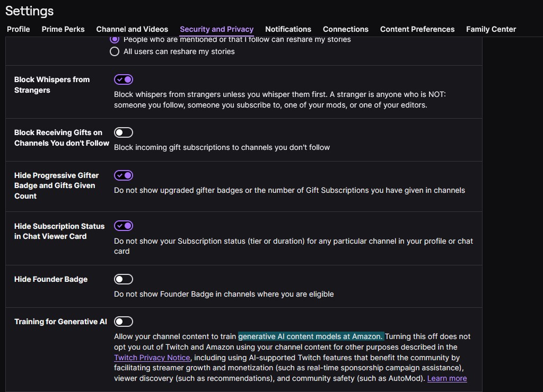Enable Block Receiving Gifts toggle
The width and height of the screenshot is (543, 392).
coord(124,132)
